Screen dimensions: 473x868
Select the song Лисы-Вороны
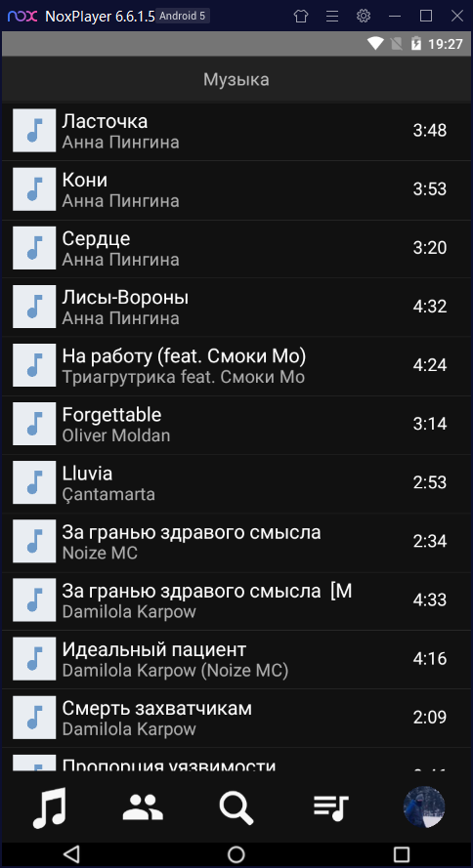(236, 308)
